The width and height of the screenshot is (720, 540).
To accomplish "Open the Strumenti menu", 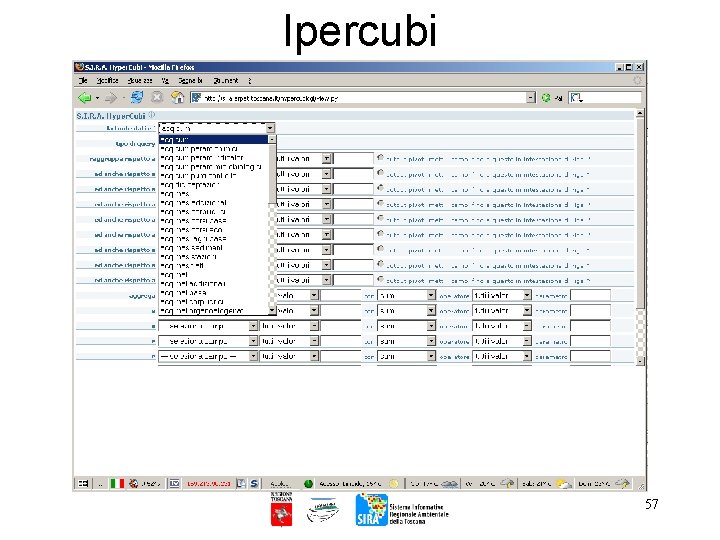I will [225, 80].
